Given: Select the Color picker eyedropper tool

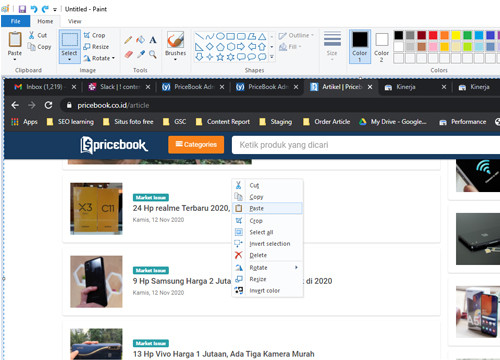Looking at the screenshot, I should click(141, 54).
